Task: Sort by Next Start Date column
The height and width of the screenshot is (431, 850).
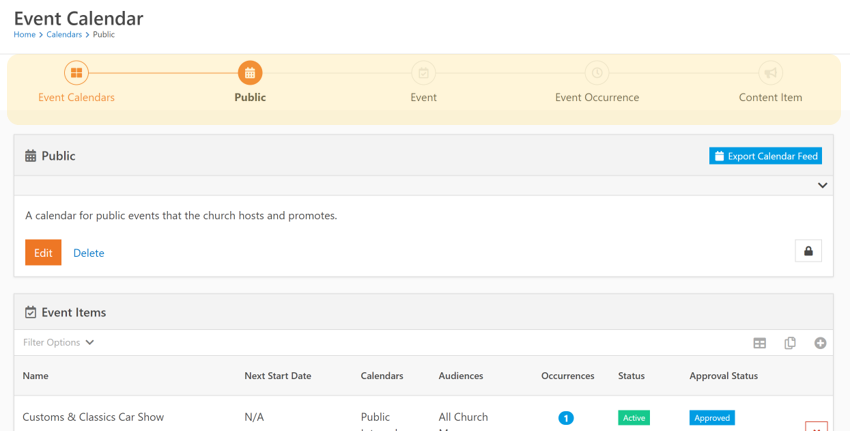Action: point(278,376)
